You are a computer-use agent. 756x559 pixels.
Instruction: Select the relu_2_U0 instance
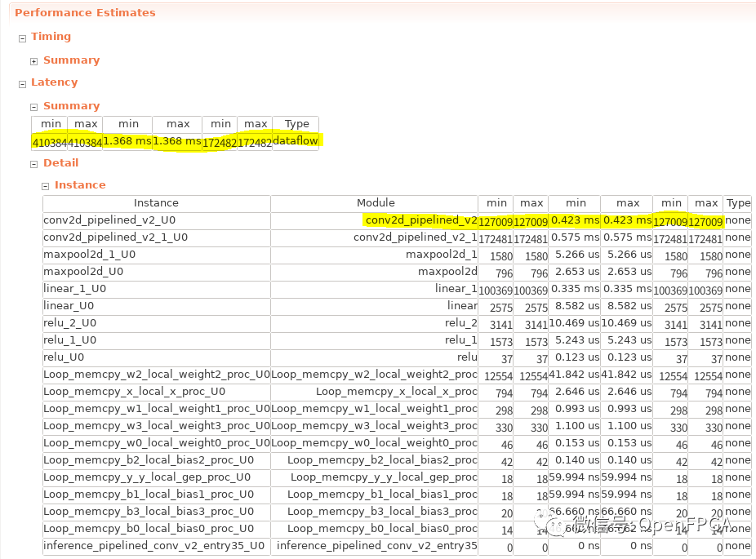156,323
